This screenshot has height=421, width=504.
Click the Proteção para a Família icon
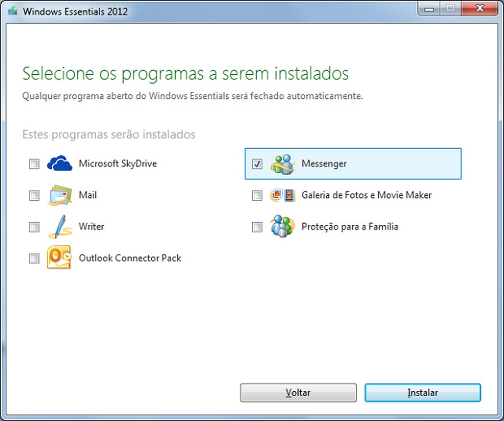pos(283,226)
